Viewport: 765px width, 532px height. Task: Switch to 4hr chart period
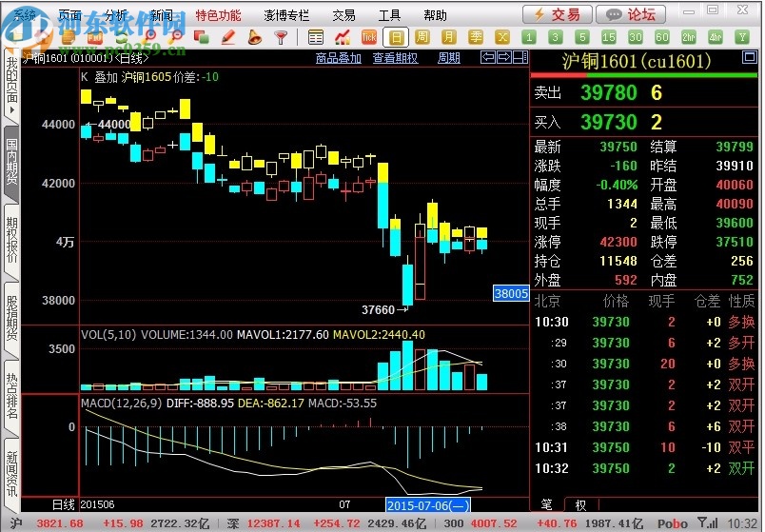(716, 37)
